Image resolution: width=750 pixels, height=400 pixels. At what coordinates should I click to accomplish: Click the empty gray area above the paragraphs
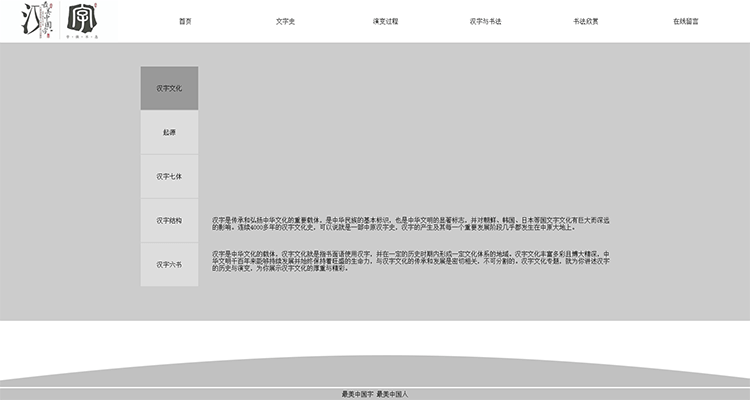410,130
